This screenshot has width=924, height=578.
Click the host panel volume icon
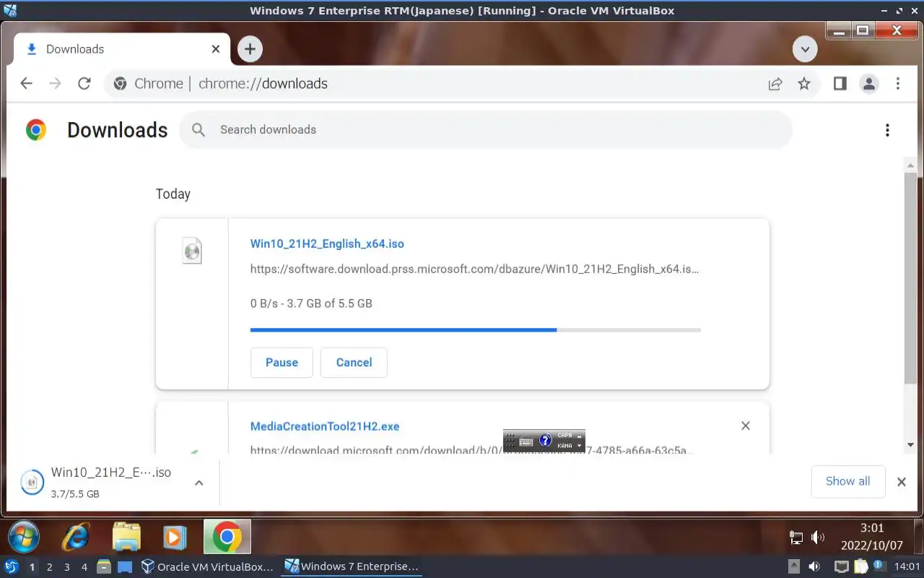click(x=814, y=566)
